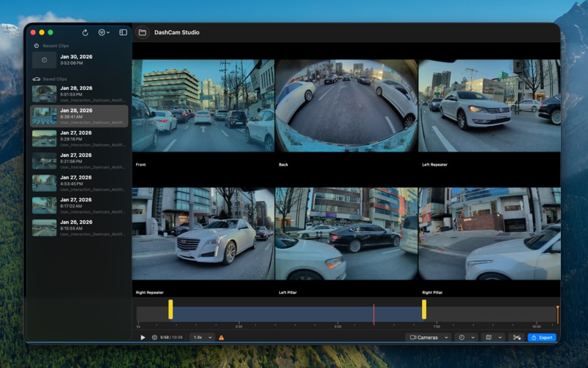This screenshot has height=368, width=588.
Task: Click the red playhead on timeline
Action: point(374,314)
